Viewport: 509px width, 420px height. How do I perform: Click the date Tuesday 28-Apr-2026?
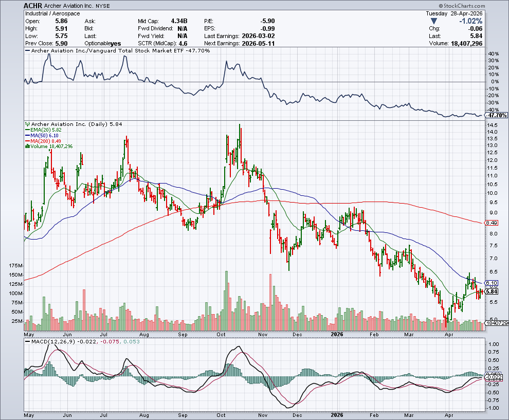(x=454, y=14)
